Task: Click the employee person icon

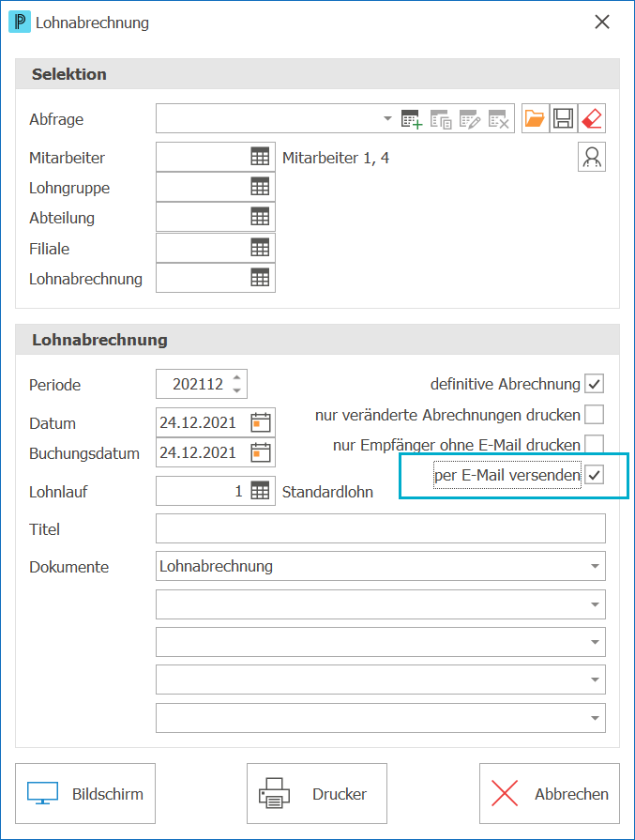Action: pyautogui.click(x=592, y=157)
